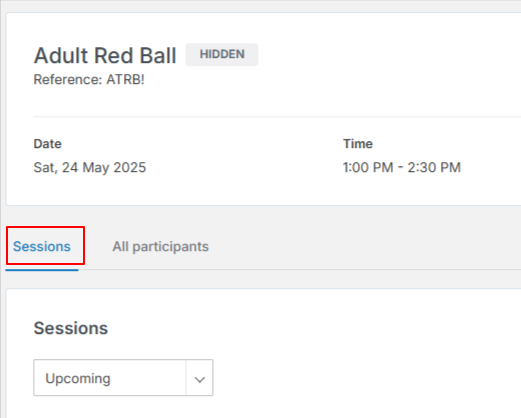Viewport: 521px width, 418px height.
Task: Click the blue underline beneath Sessions tab
Action: (42, 270)
